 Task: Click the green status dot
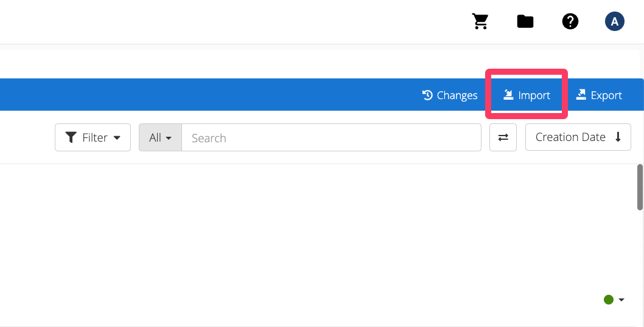(609, 300)
